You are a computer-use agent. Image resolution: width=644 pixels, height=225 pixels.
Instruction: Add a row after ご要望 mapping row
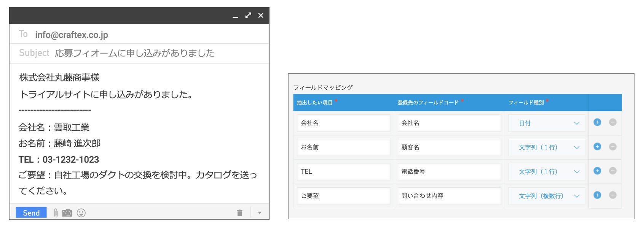597,195
